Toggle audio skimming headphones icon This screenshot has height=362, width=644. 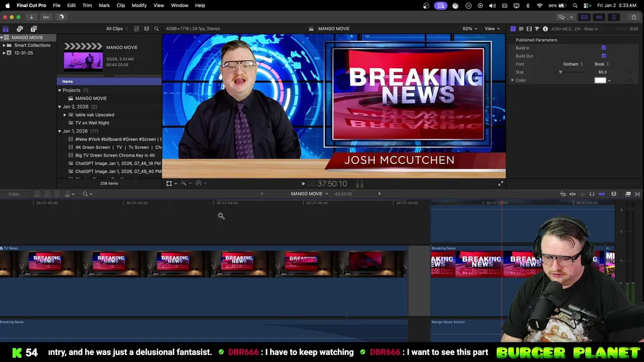[x=592, y=194]
